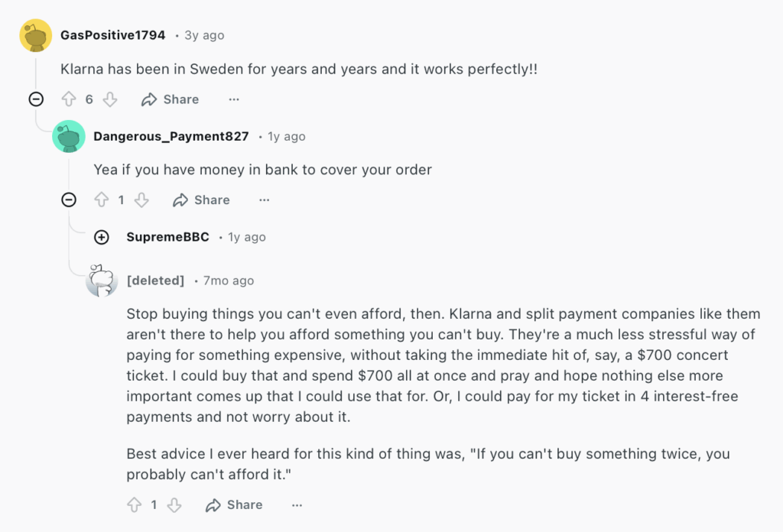Toggle the upvote on Dangerous_Payment827's reply
This screenshot has width=783, height=532.
[101, 199]
